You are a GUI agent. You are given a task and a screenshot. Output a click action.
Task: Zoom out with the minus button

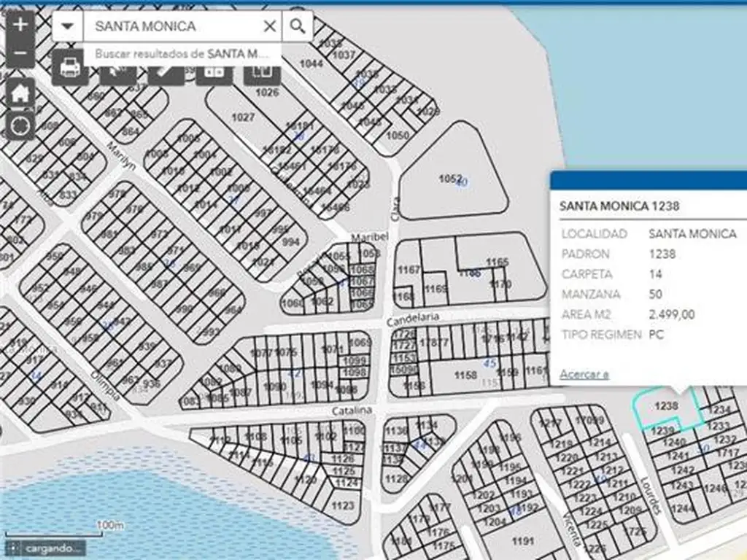click(20, 53)
